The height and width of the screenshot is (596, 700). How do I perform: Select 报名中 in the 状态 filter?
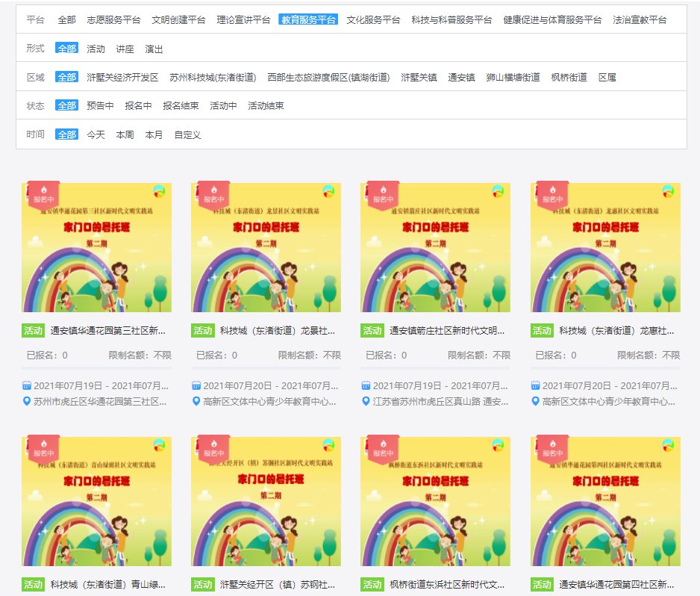tap(138, 105)
